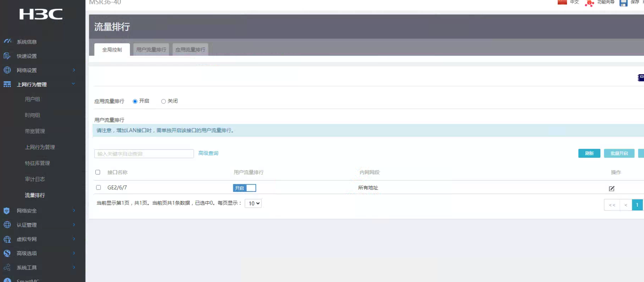This screenshot has width=644, height=282.
Task: Switch to the 用户流量排行 tab
Action: [151, 49]
